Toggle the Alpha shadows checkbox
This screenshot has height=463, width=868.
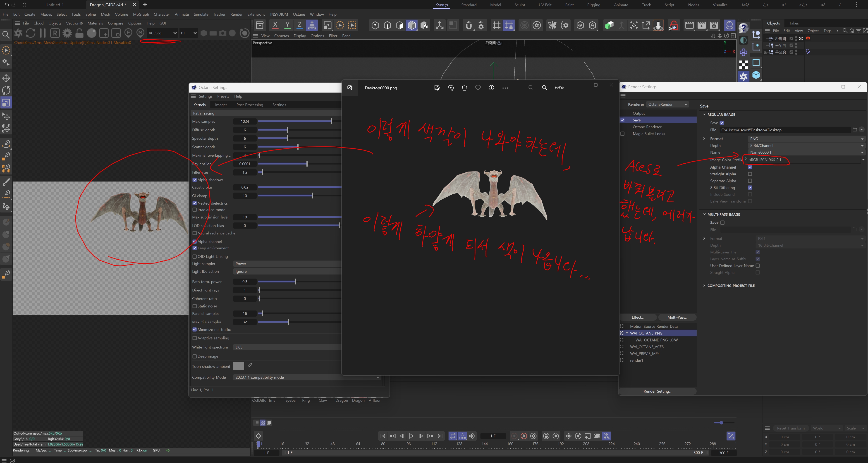tap(194, 180)
